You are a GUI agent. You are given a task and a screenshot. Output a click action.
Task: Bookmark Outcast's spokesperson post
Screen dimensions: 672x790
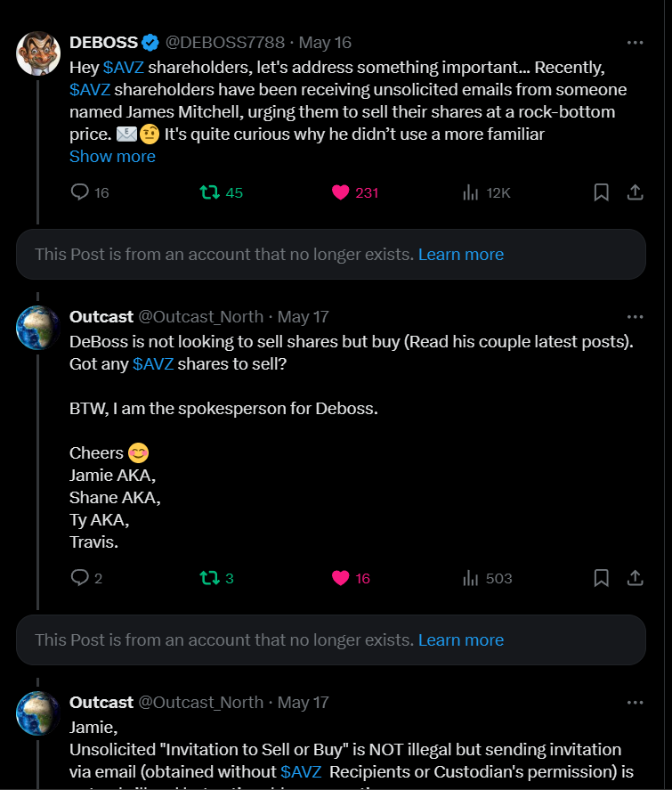[x=602, y=578]
